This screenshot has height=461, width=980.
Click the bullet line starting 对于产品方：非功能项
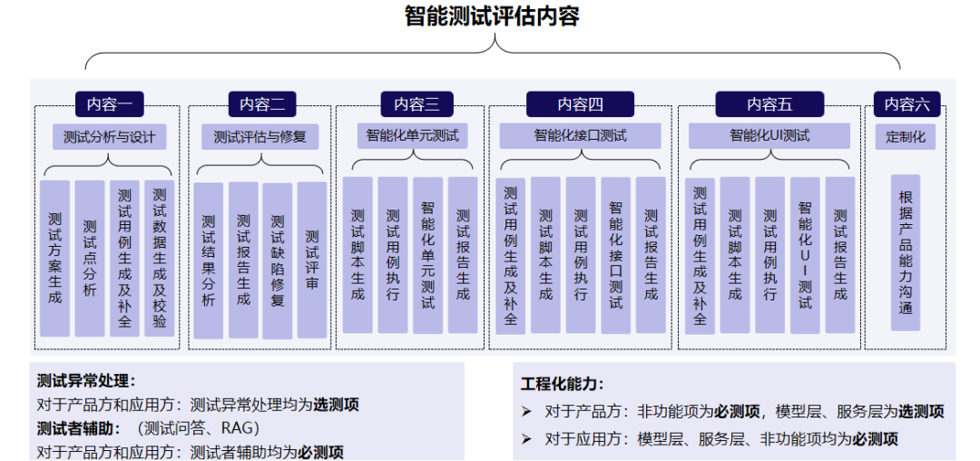pyautogui.click(x=732, y=412)
